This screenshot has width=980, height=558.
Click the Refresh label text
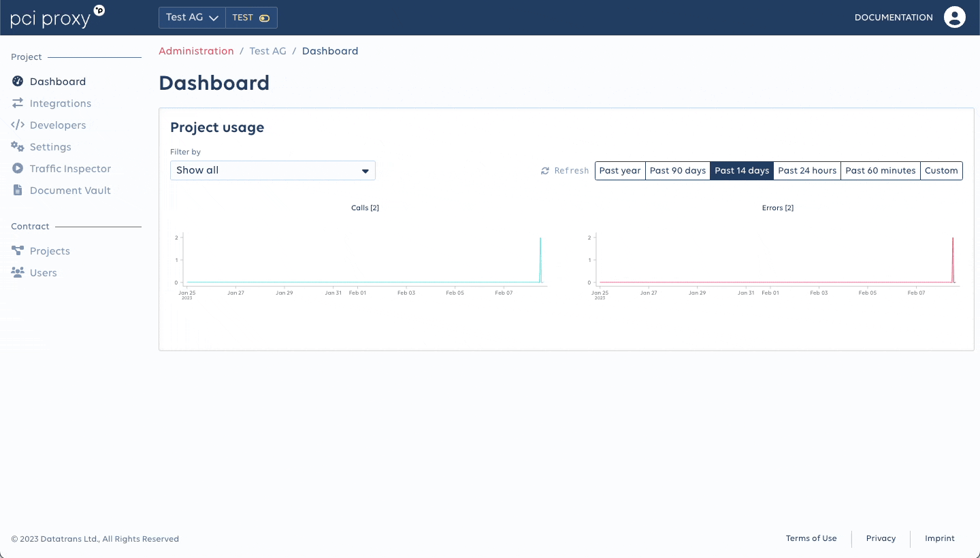click(x=572, y=171)
